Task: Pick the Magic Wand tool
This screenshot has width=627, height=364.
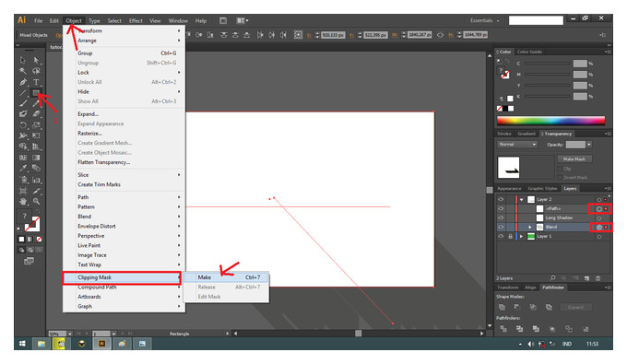Action: point(23,71)
